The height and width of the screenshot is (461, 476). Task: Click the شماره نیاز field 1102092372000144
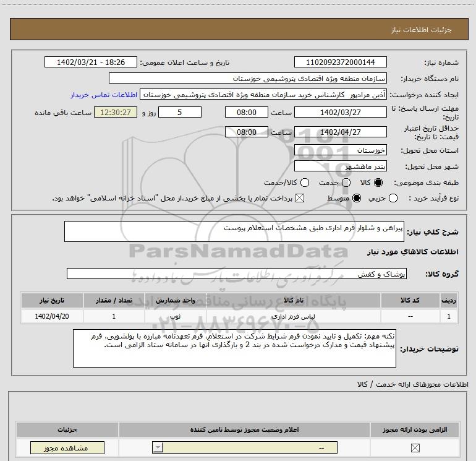[x=340, y=62]
